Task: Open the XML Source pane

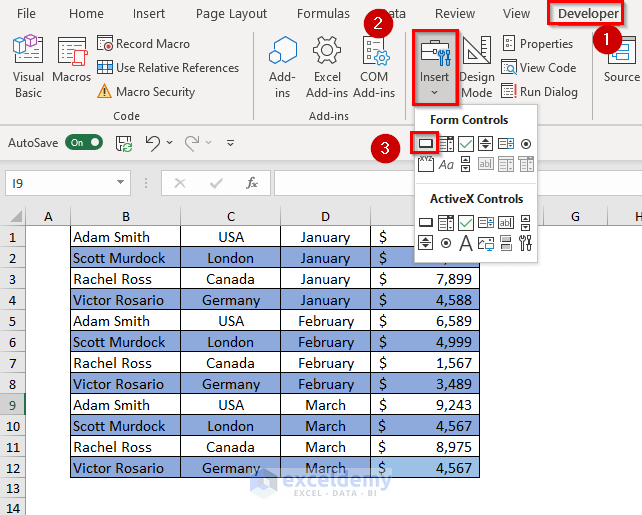Action: click(x=622, y=61)
